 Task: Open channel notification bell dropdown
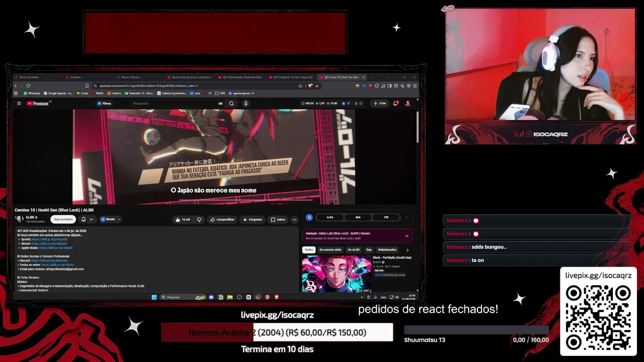point(87,219)
